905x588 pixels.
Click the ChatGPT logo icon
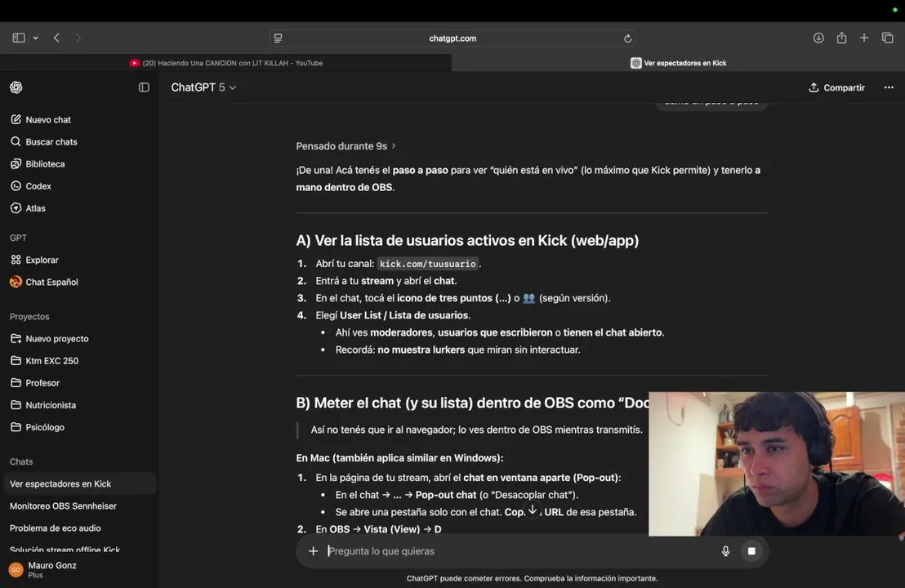pyautogui.click(x=16, y=87)
